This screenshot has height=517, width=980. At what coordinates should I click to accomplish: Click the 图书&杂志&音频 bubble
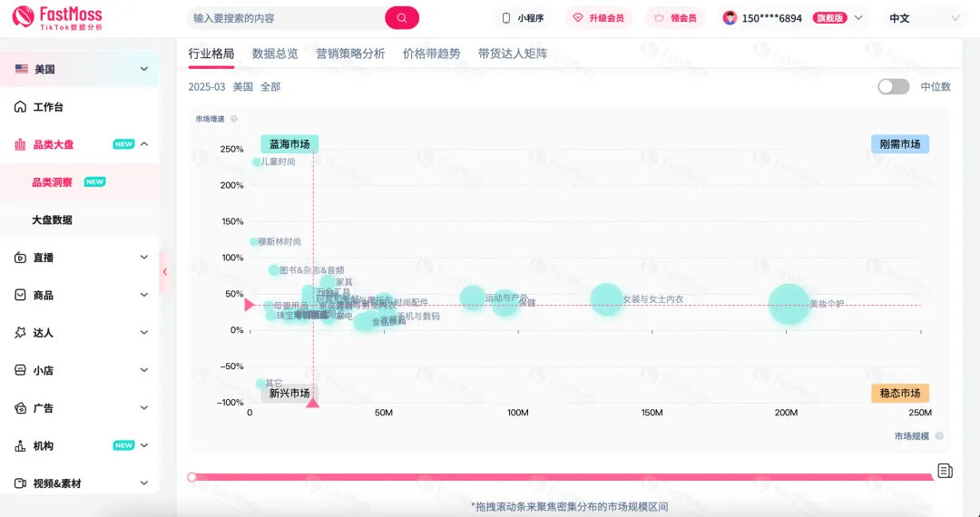(274, 270)
